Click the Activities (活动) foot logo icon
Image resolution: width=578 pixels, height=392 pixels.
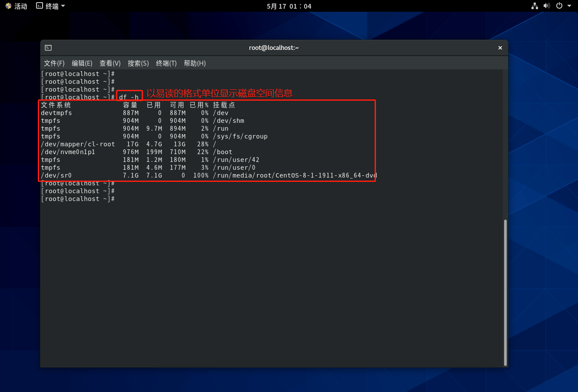click(x=8, y=6)
